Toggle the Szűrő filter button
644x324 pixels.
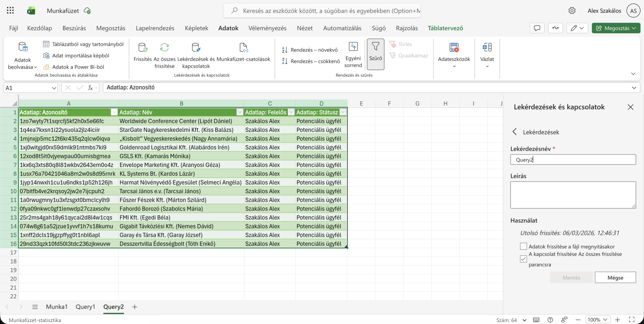[x=375, y=54]
